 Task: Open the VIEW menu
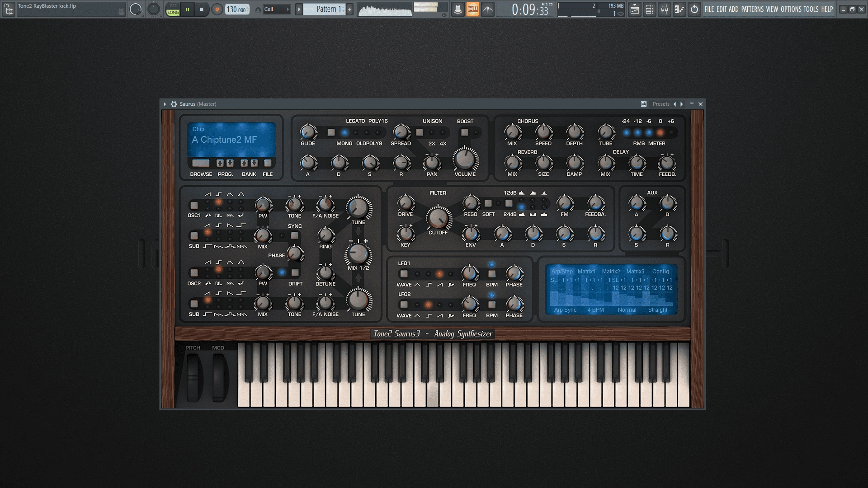click(x=772, y=9)
